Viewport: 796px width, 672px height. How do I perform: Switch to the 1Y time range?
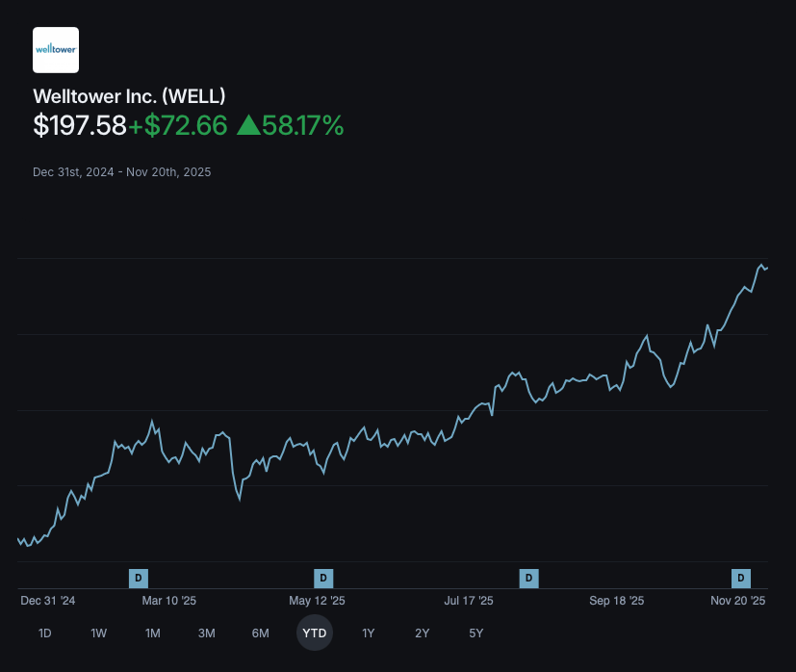[x=368, y=633]
